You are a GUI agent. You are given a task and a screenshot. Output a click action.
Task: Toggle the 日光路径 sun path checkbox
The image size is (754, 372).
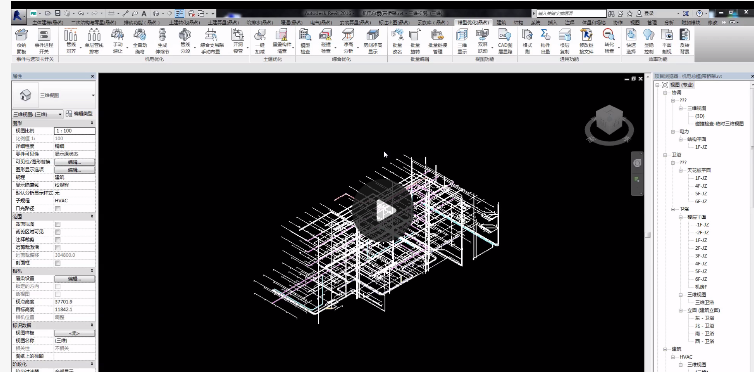(x=58, y=208)
